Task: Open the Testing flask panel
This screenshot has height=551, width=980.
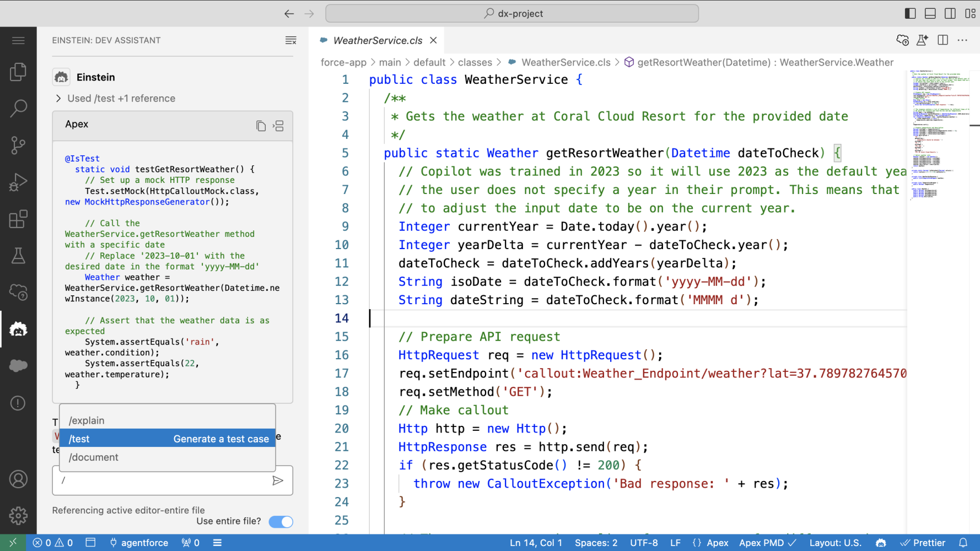Action: point(18,256)
